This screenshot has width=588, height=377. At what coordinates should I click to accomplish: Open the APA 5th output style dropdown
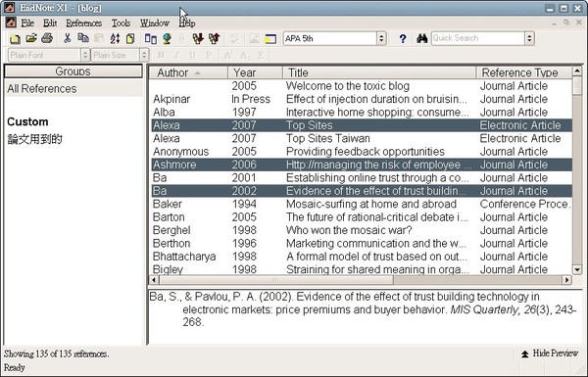(382, 38)
